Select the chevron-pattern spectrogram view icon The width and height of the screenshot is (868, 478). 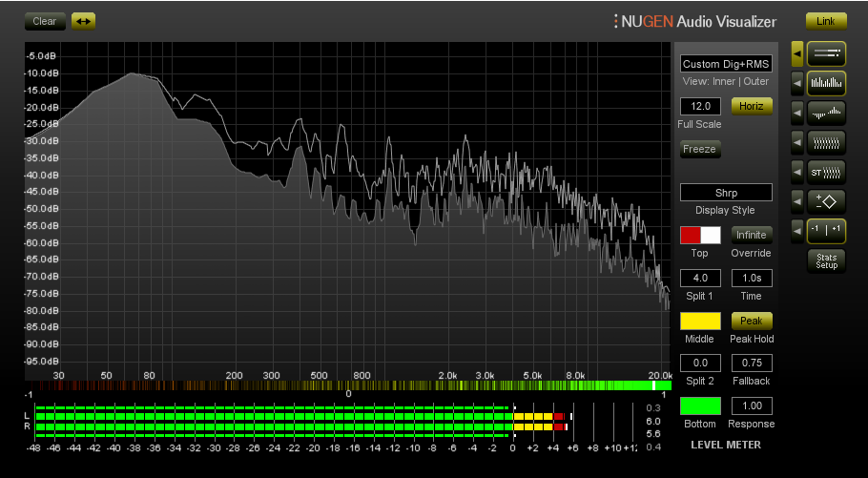[x=826, y=143]
